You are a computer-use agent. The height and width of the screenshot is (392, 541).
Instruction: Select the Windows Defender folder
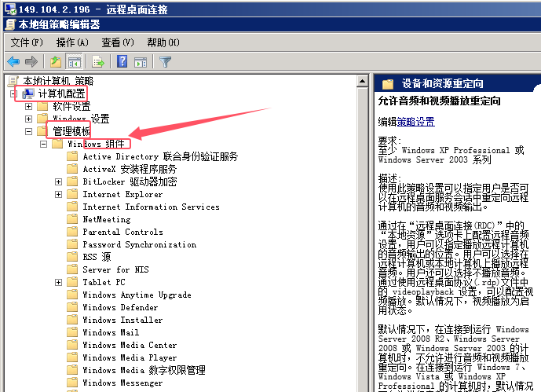(120, 307)
